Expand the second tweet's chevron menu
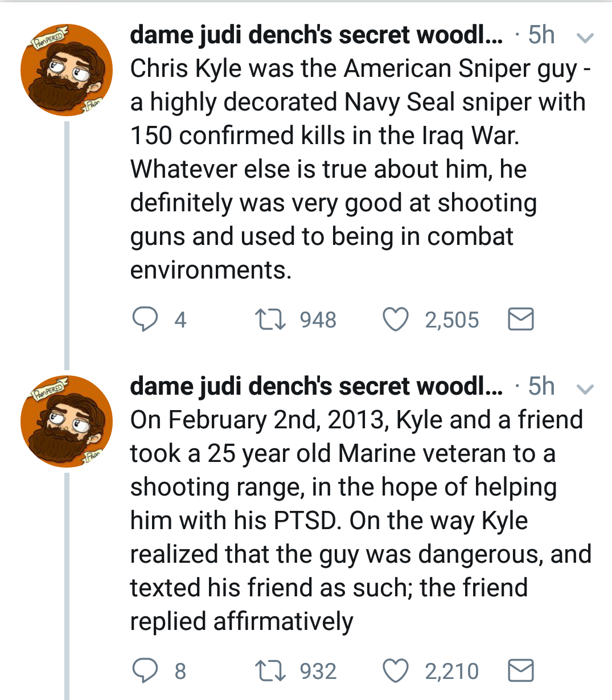Screen dimensions: 612x700 coord(585,389)
